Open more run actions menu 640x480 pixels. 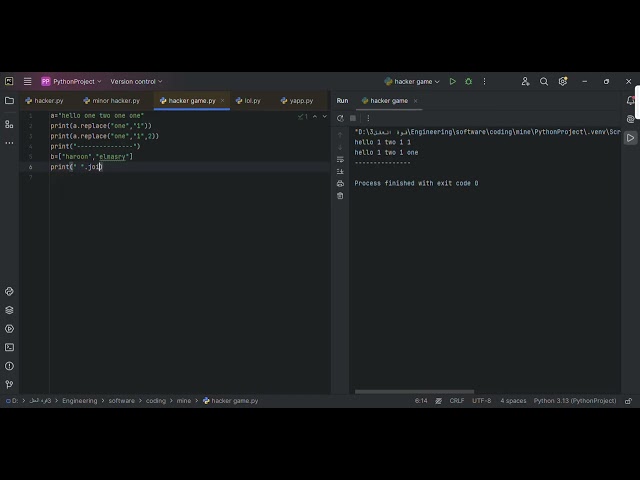tap(484, 82)
